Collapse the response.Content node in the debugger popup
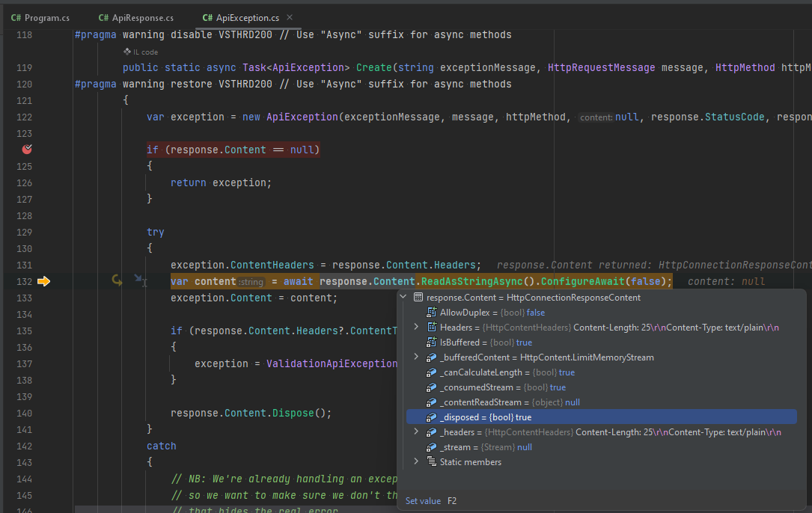The height and width of the screenshot is (513, 812). 403,297
